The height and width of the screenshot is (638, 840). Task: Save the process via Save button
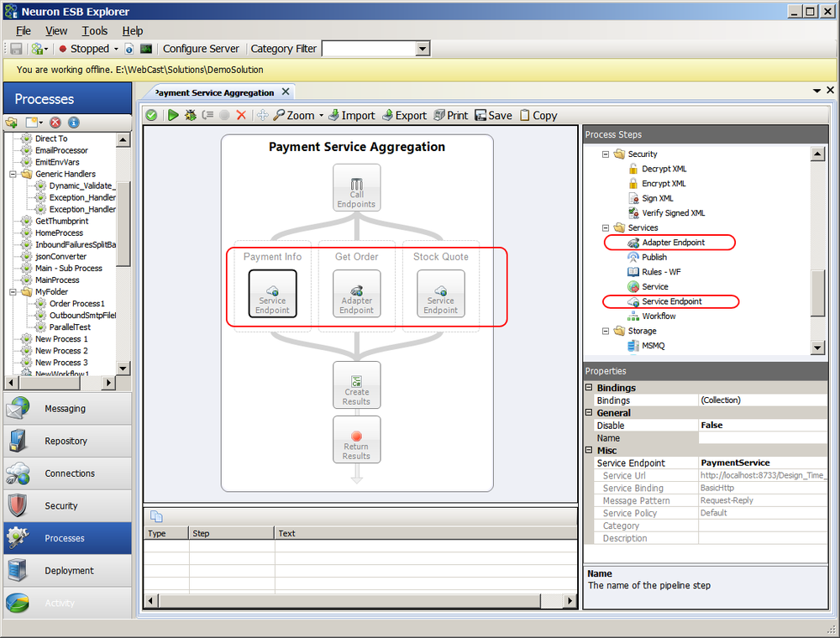[493, 115]
